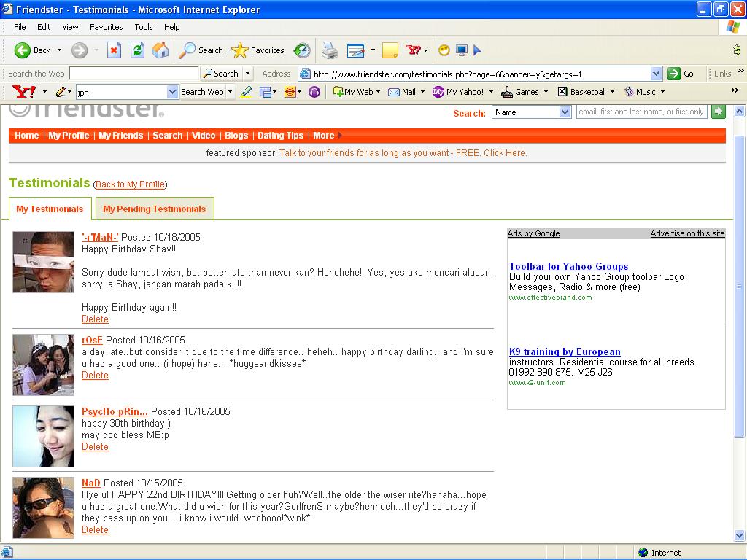This screenshot has width=747, height=560.
Task: Open K9 training by European ad link
Action: [565, 351]
